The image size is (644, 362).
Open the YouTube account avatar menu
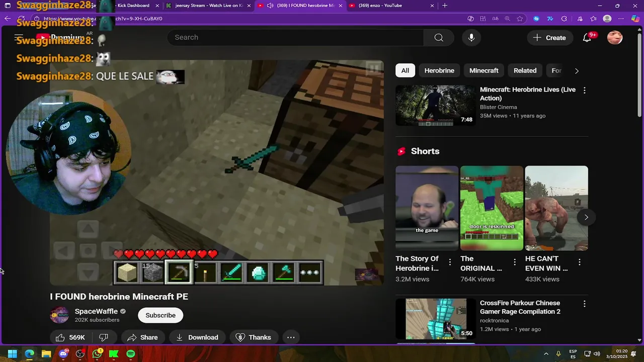click(x=615, y=38)
